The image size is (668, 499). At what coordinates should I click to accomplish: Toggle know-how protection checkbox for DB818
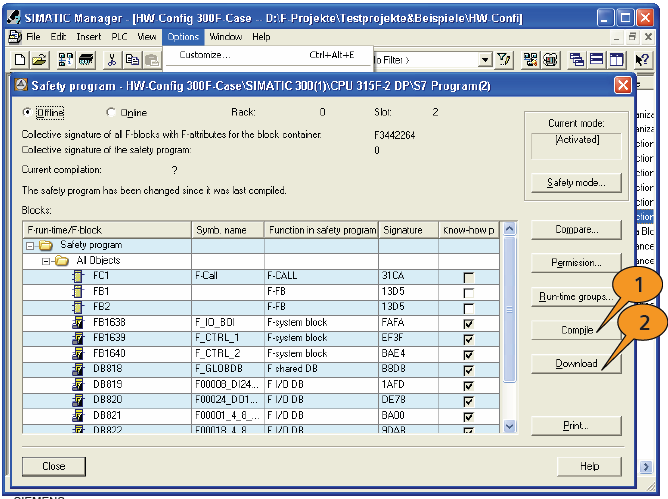click(x=469, y=370)
